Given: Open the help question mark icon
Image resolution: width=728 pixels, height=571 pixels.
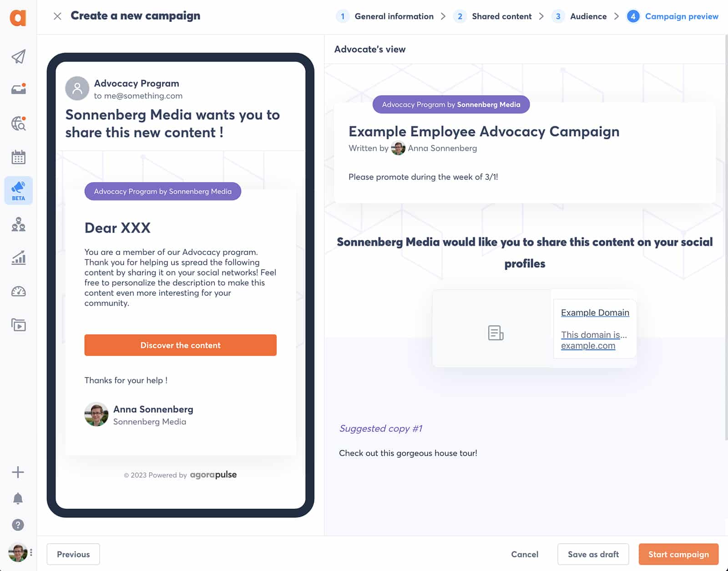Looking at the screenshot, I should point(18,525).
